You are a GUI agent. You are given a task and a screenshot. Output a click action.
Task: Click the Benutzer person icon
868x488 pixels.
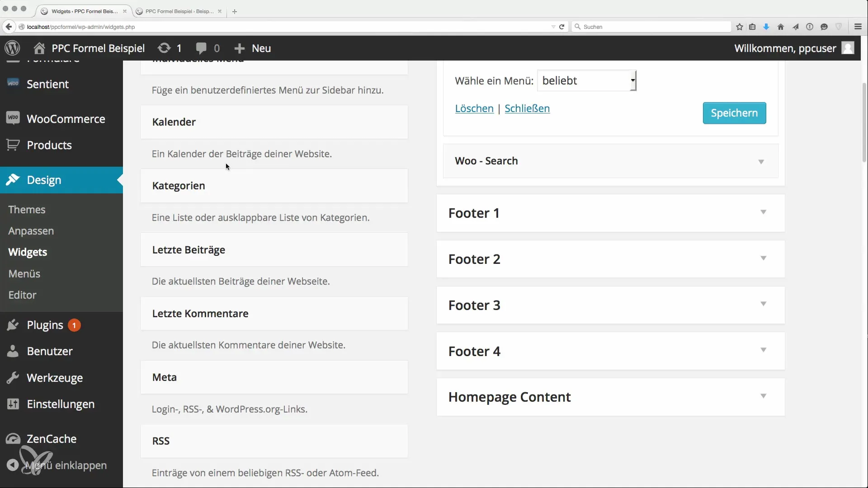13,351
